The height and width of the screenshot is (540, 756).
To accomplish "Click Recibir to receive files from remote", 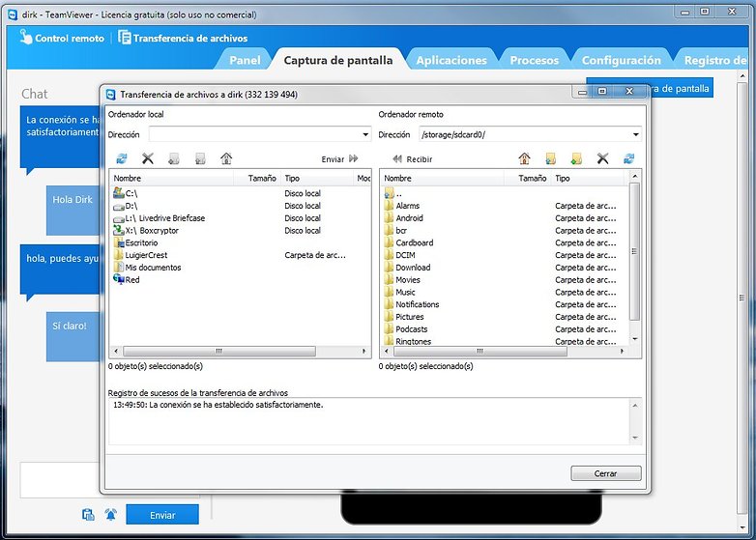I will (x=412, y=159).
